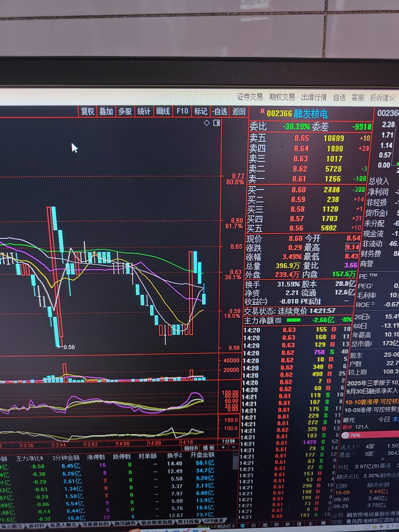Open the 客服 customer service menu
The width and height of the screenshot is (399, 532).
click(358, 98)
